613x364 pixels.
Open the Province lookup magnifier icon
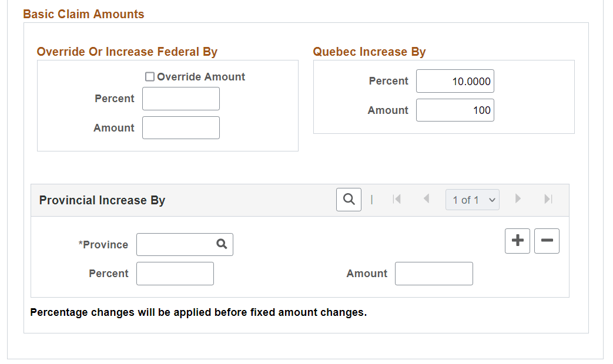coord(222,244)
